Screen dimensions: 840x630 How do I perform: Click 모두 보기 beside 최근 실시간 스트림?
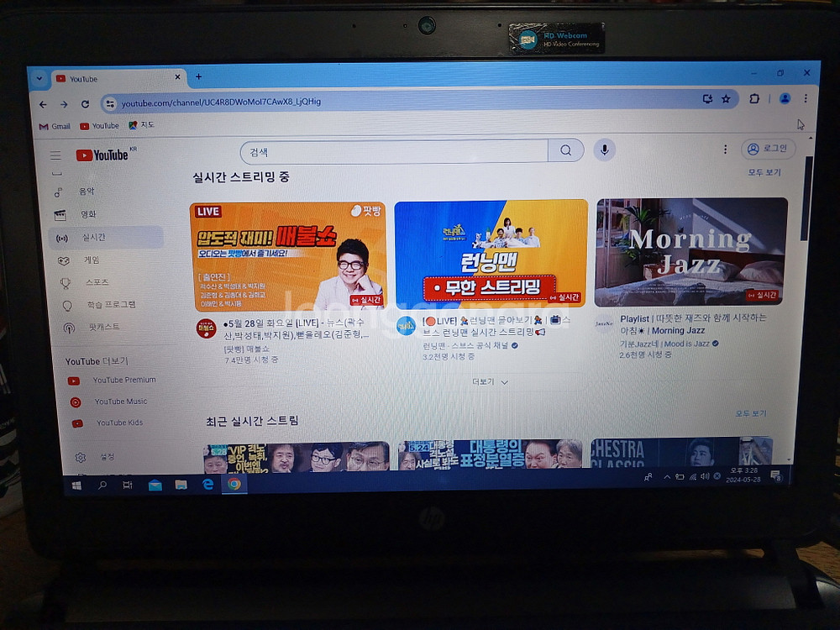[x=750, y=413]
